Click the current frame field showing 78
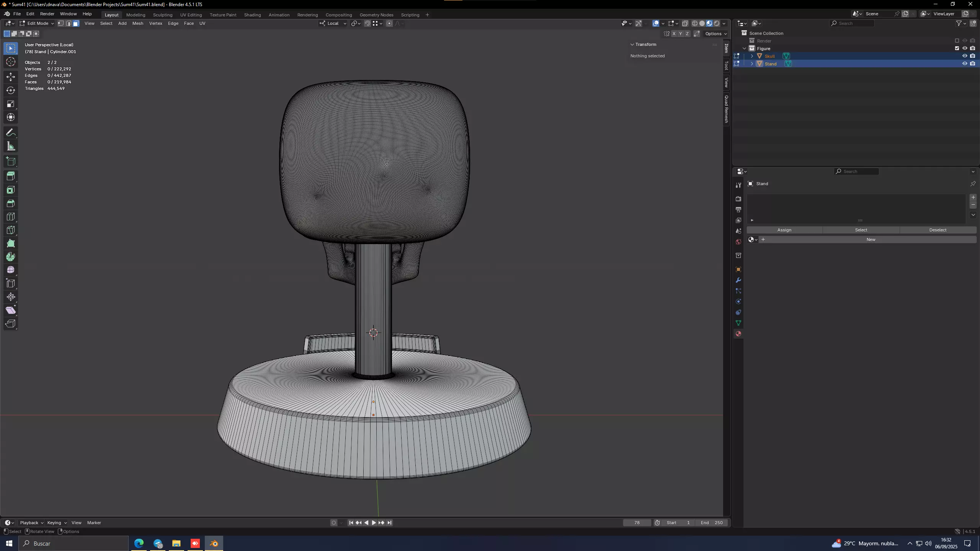 click(637, 523)
